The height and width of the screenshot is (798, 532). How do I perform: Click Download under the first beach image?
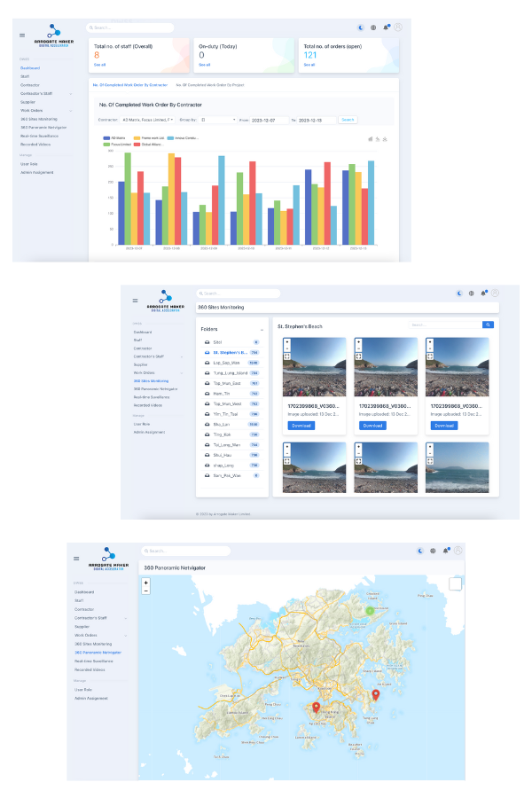(x=301, y=426)
